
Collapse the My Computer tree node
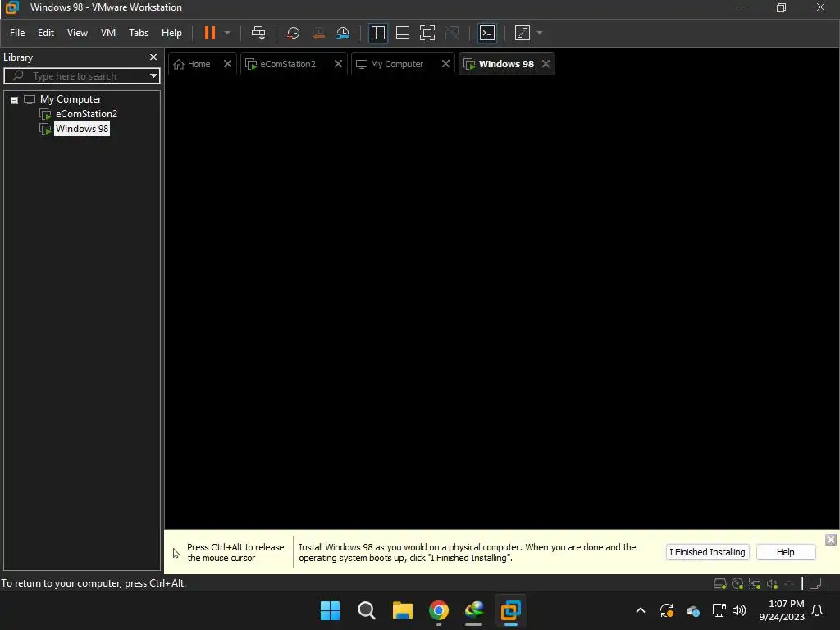point(15,100)
